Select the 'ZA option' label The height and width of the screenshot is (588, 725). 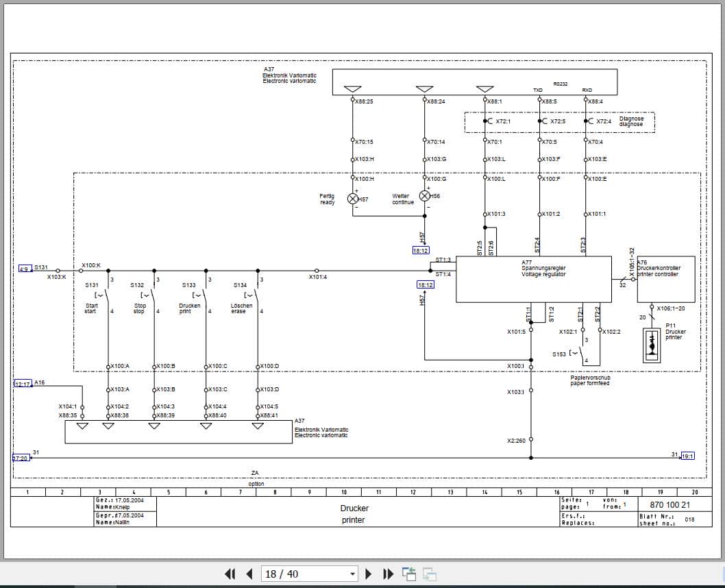tap(256, 478)
